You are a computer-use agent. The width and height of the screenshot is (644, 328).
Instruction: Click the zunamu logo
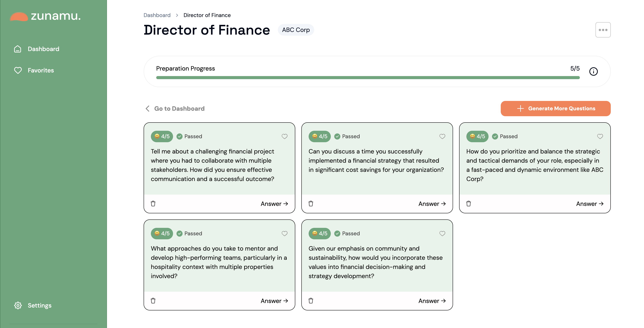pos(45,16)
